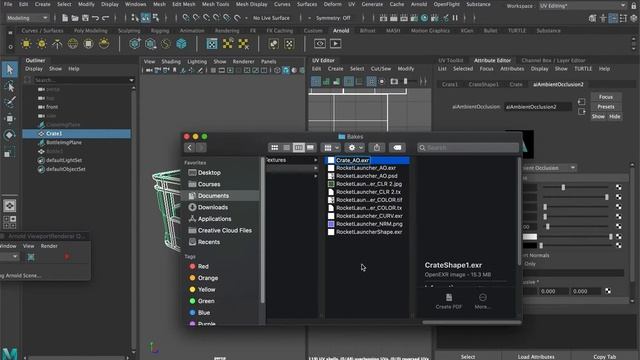Click the Hide button below Presets

tap(614, 117)
